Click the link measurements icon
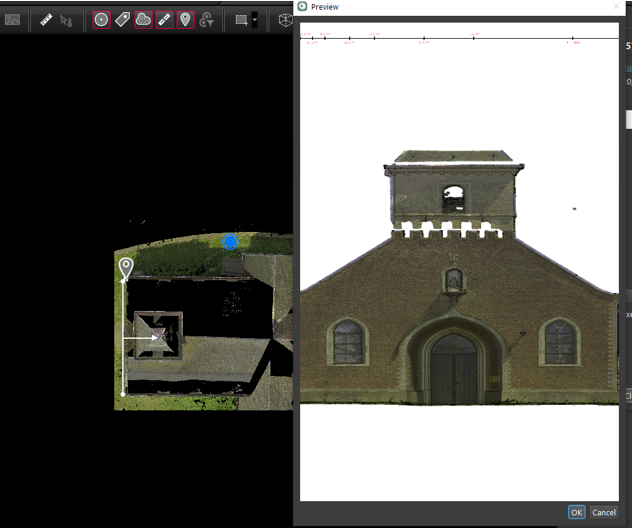 pos(164,19)
